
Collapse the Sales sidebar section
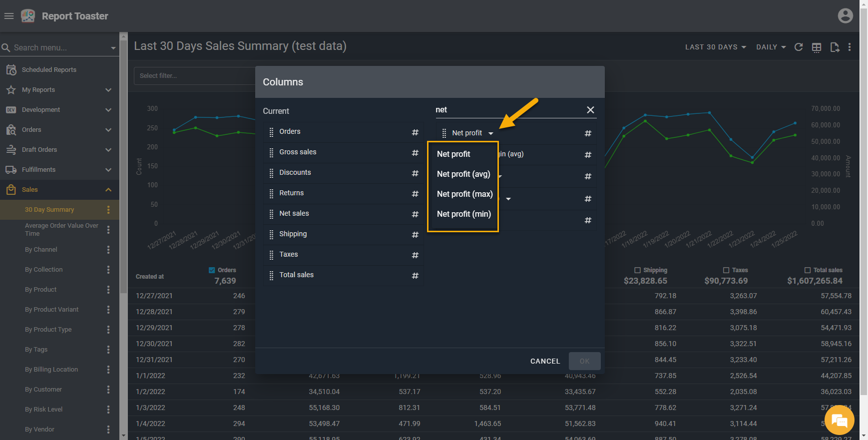108,190
